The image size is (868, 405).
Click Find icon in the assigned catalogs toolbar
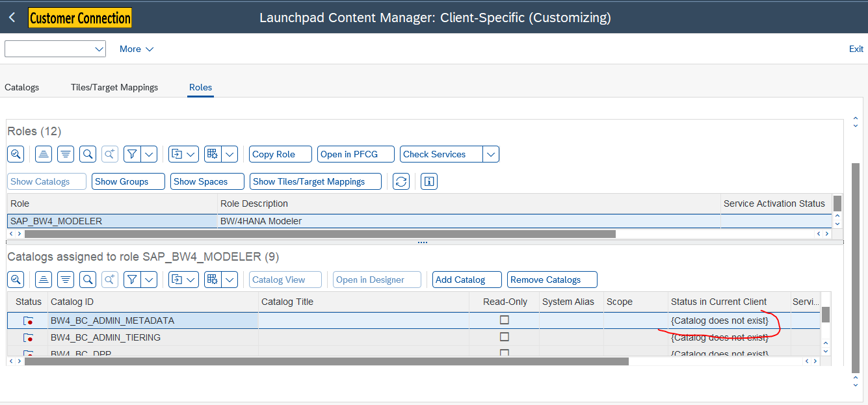pos(88,280)
